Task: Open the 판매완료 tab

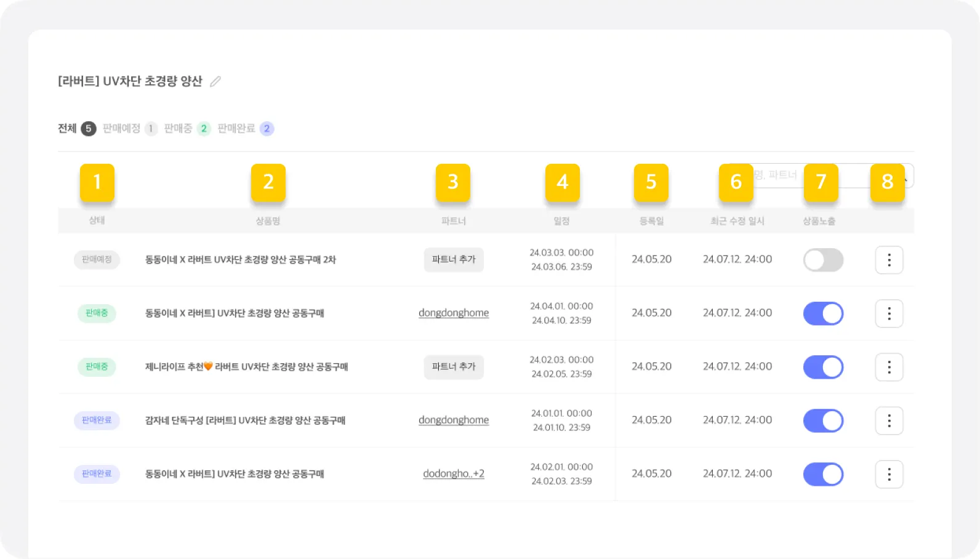Action: tap(246, 129)
